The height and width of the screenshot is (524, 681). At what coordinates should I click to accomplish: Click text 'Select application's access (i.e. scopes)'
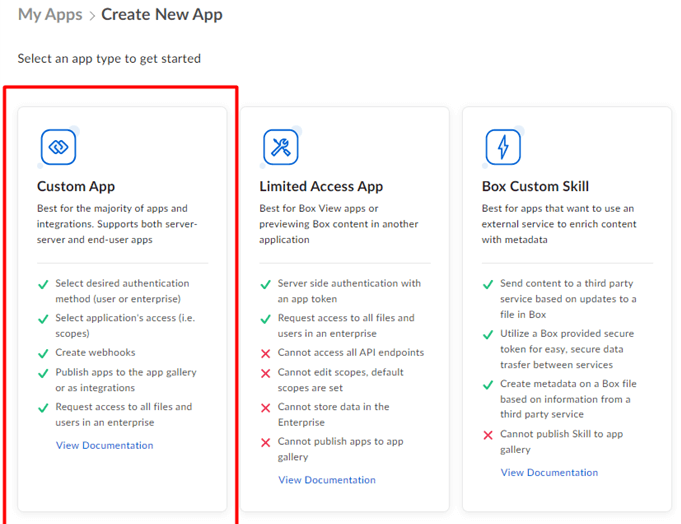click(x=125, y=326)
